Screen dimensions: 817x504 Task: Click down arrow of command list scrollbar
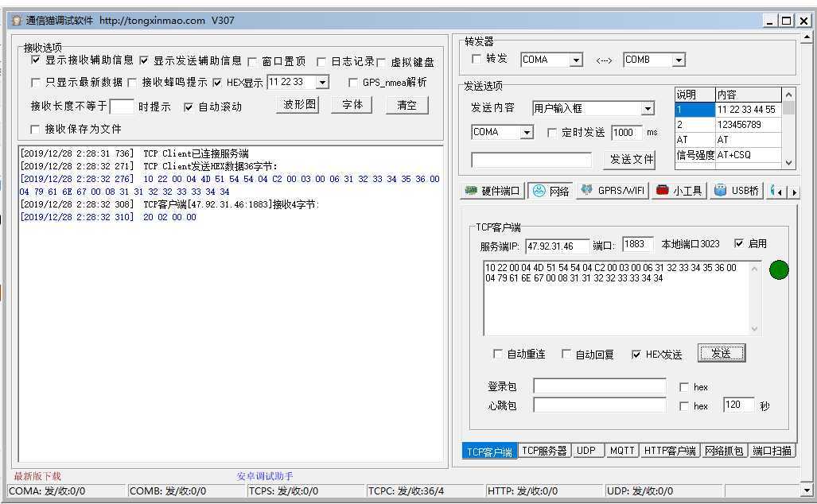[x=789, y=162]
